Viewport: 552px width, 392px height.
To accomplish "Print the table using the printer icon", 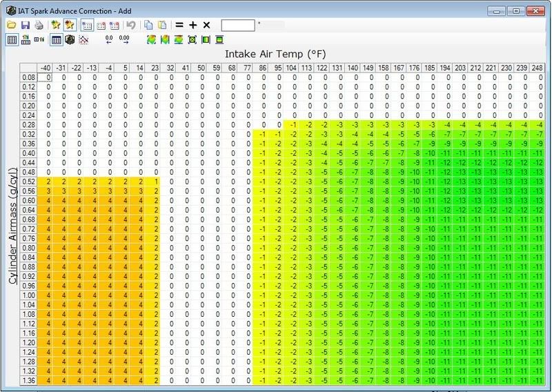I will coord(39,25).
